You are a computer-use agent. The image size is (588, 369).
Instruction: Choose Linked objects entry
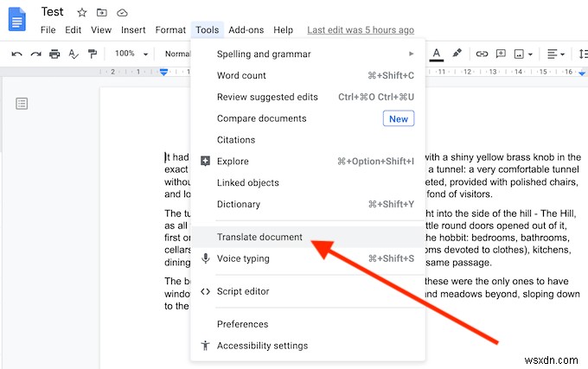[x=308, y=183]
